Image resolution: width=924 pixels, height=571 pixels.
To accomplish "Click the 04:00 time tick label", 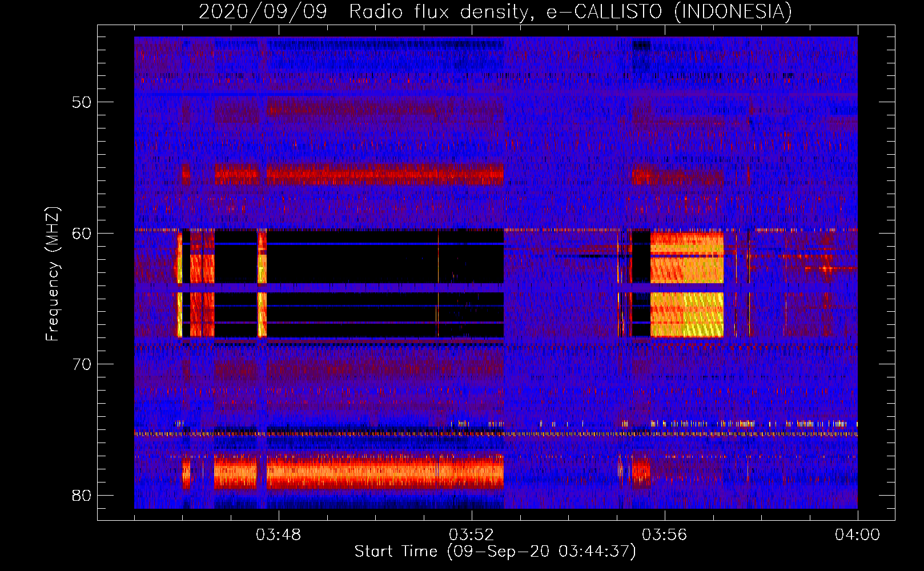I will tap(858, 535).
